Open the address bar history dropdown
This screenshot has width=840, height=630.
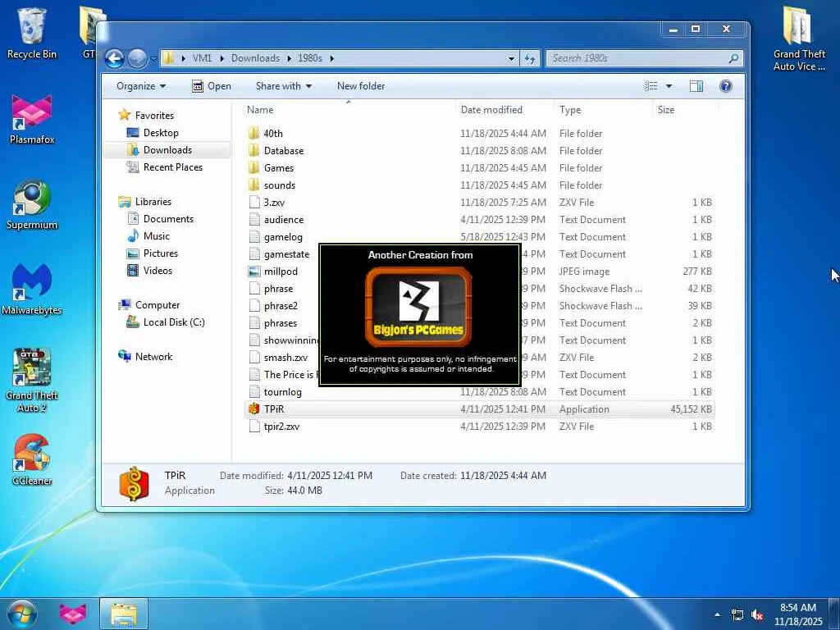pyautogui.click(x=512, y=58)
